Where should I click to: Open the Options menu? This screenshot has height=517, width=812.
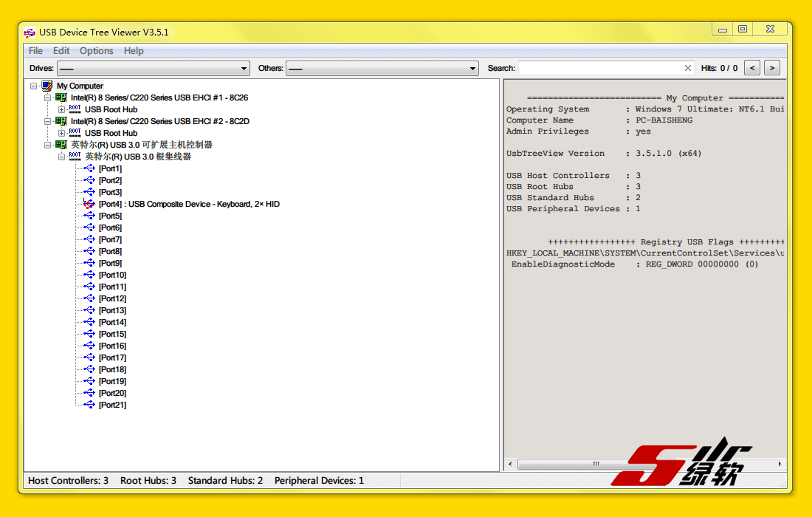pyautogui.click(x=96, y=51)
